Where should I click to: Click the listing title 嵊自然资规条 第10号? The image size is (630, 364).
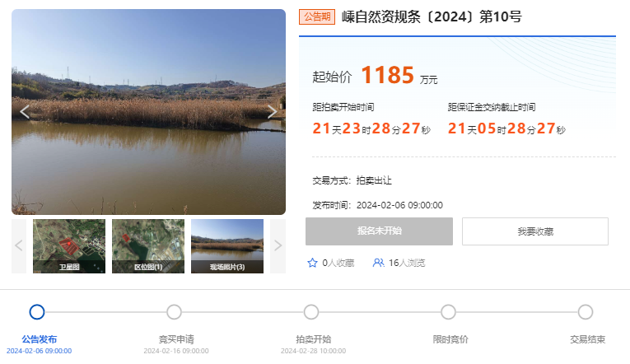(x=432, y=16)
